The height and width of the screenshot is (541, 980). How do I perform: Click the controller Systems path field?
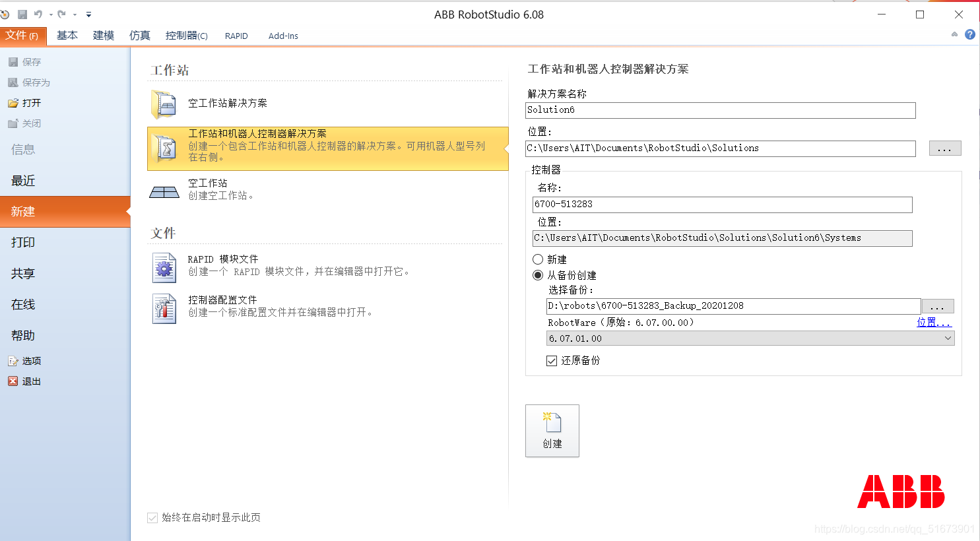click(723, 238)
